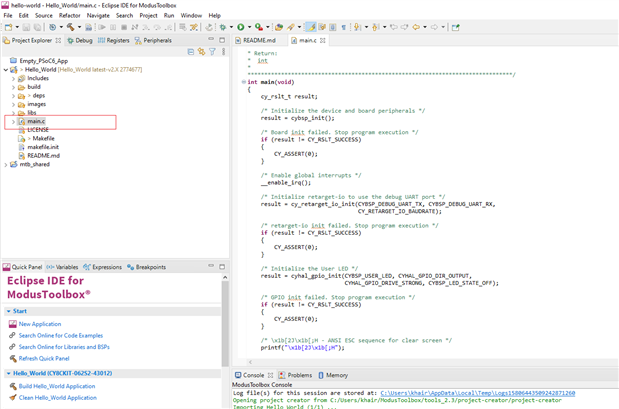Click the Save toolbar icon
619x409 pixels.
click(26, 27)
